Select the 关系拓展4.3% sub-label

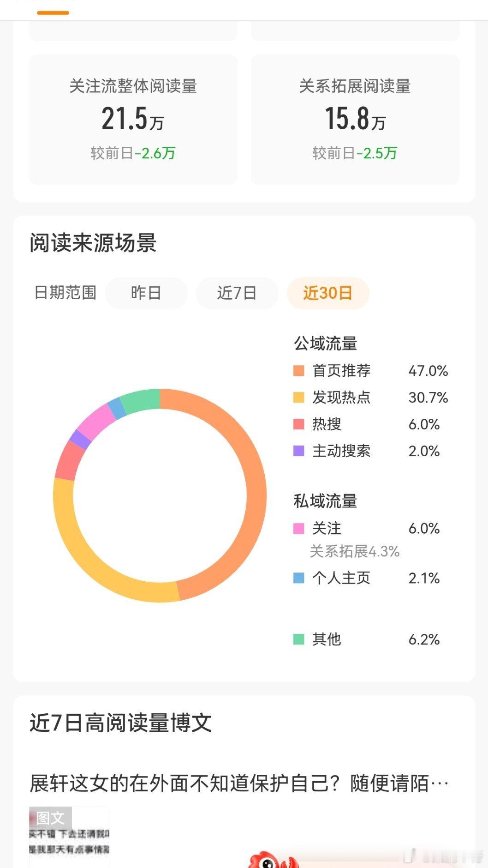tap(354, 551)
